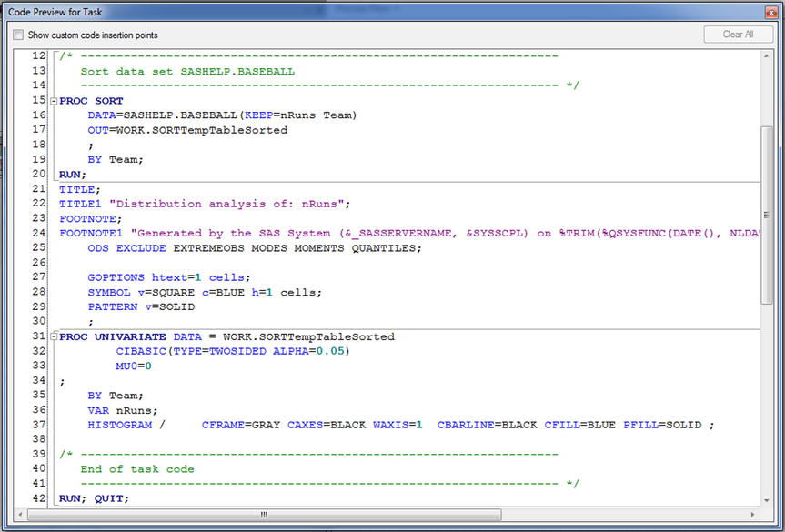Screen dimensions: 785x532
Task: Click the Clear All button
Action: [737, 33]
